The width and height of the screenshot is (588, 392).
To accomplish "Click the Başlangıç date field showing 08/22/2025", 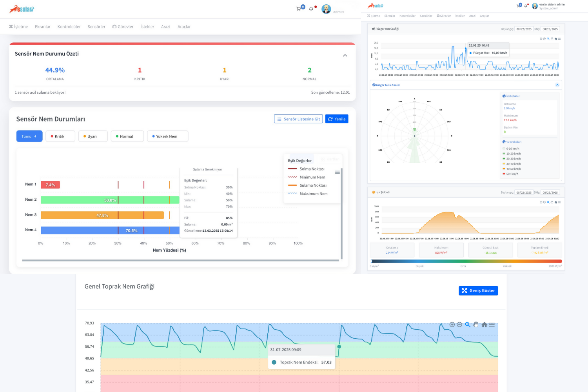I will coord(524,29).
